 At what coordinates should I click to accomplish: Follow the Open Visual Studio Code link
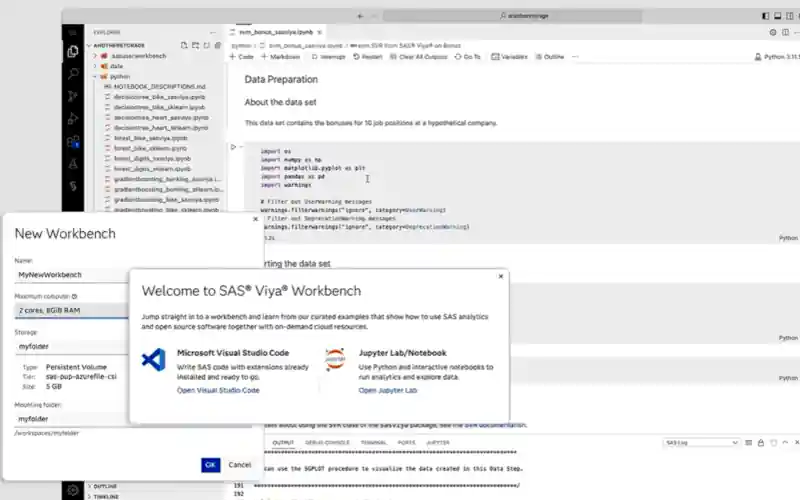[218, 390]
